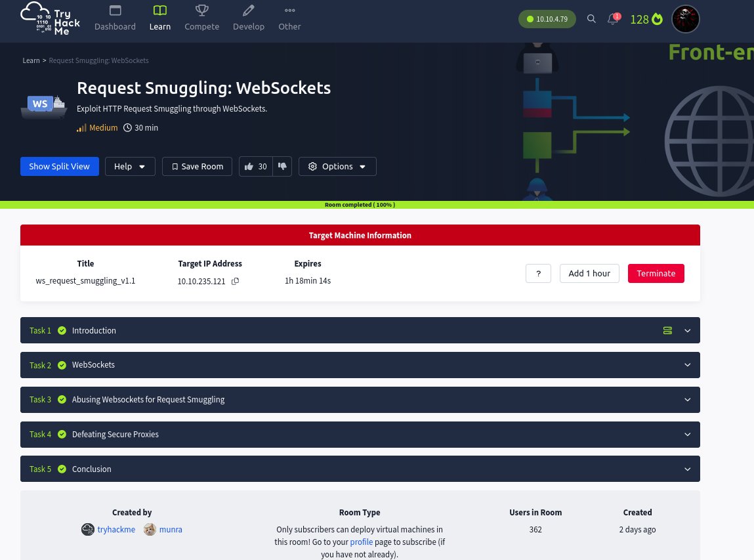This screenshot has width=754, height=560.
Task: Click the 30 min duration label
Action: 146,128
